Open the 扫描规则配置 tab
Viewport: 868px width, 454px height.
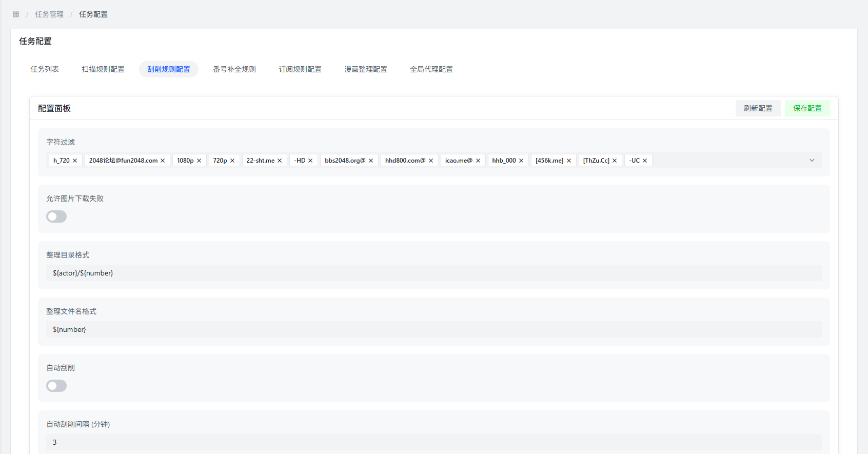(x=103, y=69)
